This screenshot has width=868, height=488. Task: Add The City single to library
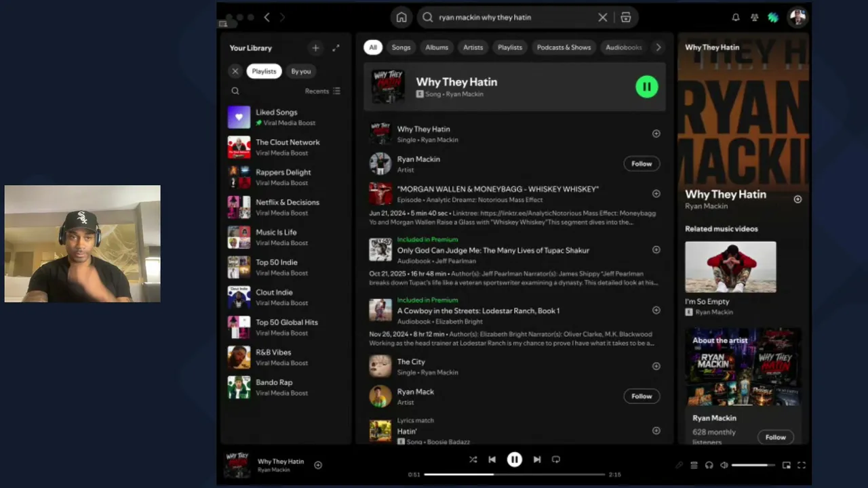(x=656, y=366)
